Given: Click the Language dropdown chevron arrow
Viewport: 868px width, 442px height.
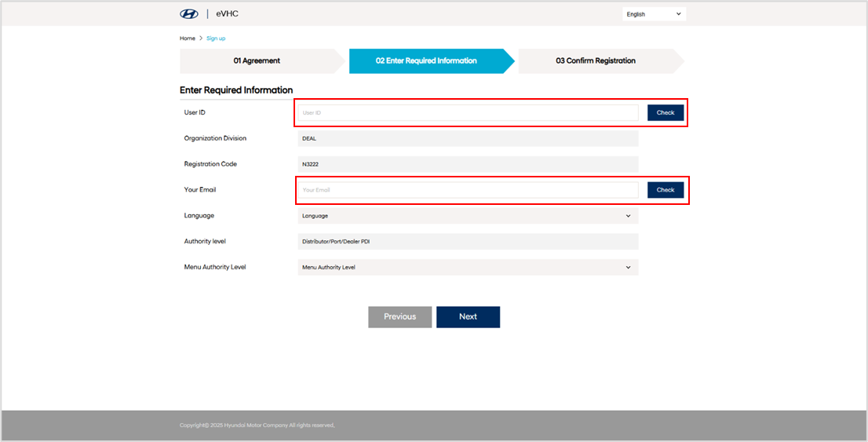Looking at the screenshot, I should pos(629,216).
